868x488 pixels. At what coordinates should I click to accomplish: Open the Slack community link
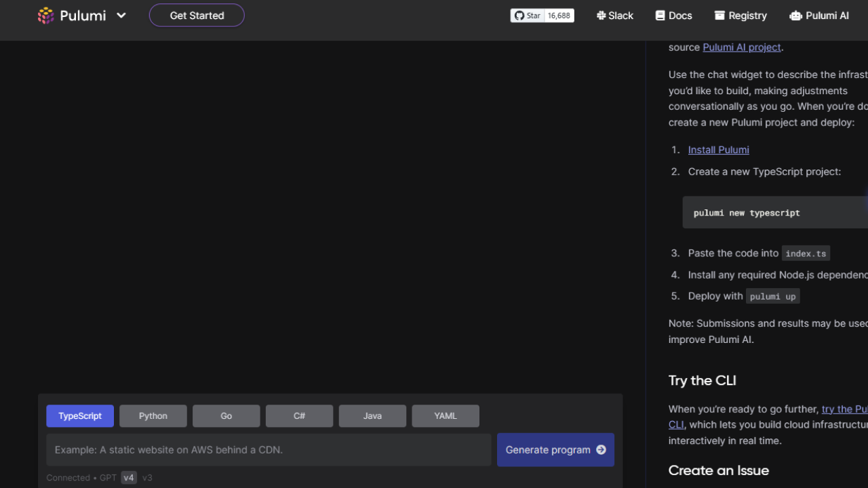[x=615, y=16]
